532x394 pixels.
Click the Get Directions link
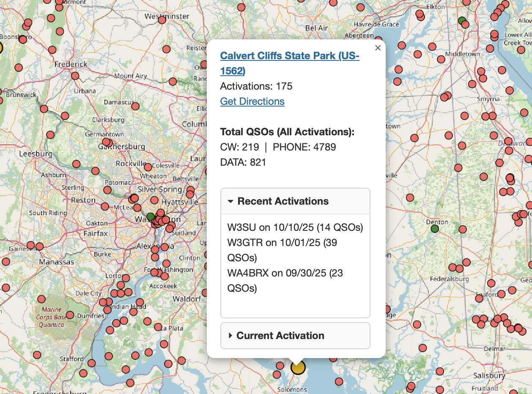point(252,101)
